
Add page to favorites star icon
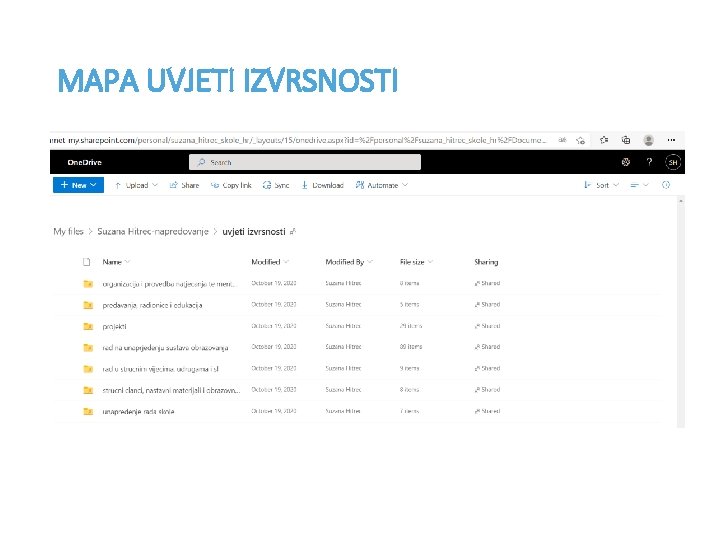point(581,140)
